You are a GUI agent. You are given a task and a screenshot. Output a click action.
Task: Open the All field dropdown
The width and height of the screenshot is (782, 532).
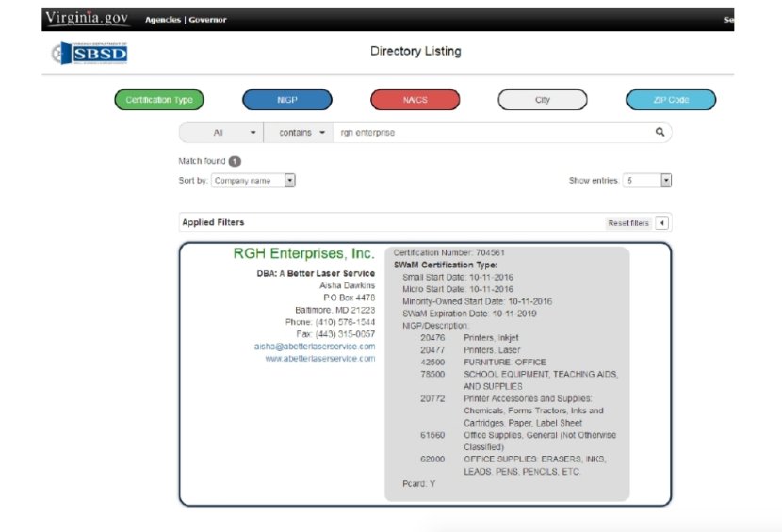pyautogui.click(x=221, y=133)
